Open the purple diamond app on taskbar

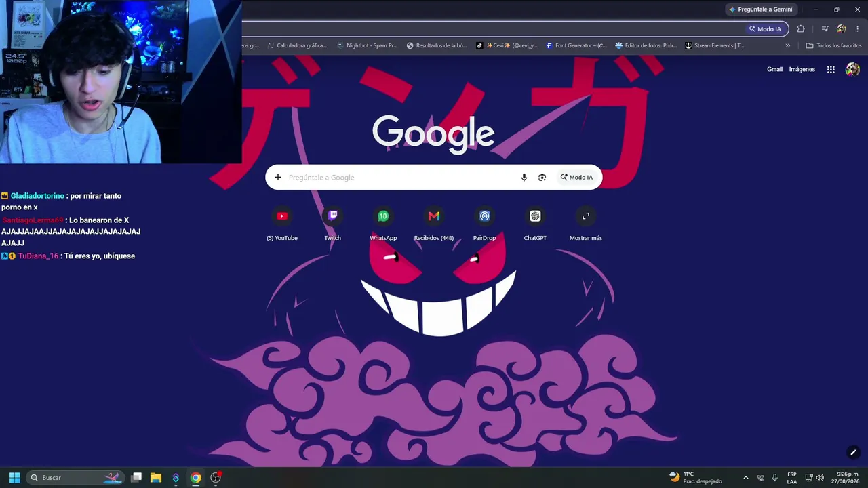point(176,478)
